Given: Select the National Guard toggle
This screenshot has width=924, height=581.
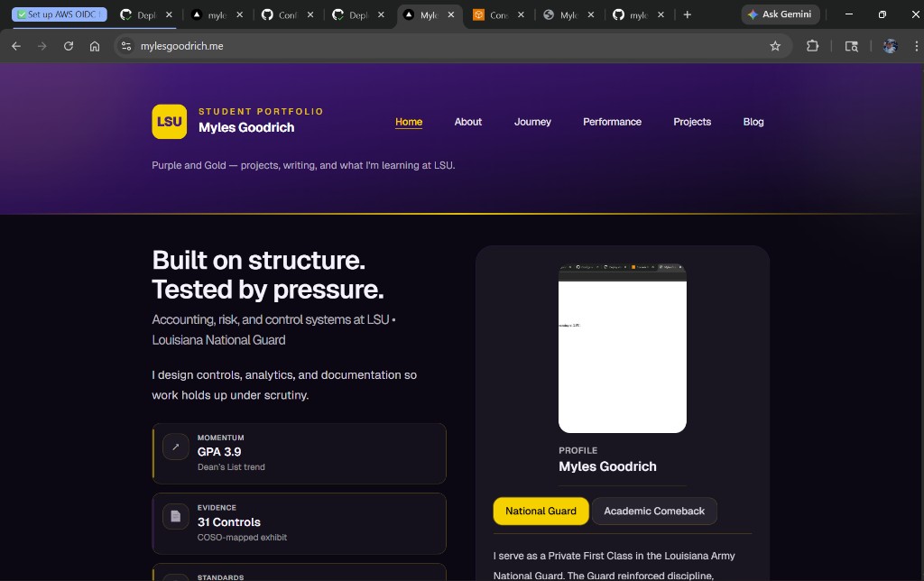Looking at the screenshot, I should pyautogui.click(x=541, y=511).
